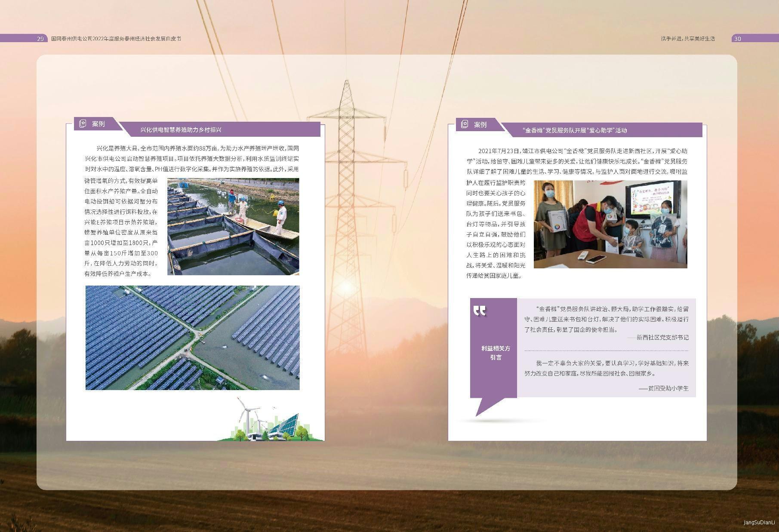Select the right 案例 tab label
Viewport: 779px width, 532px height.
[480, 124]
